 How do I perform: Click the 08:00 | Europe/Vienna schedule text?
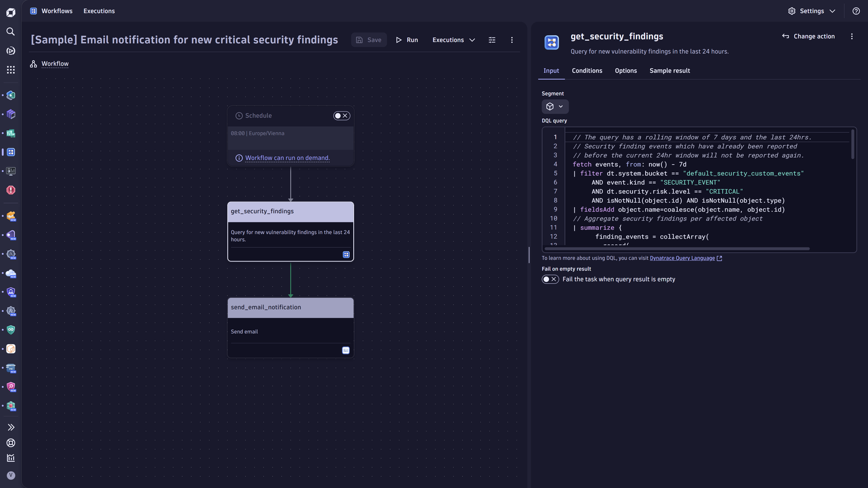(258, 133)
